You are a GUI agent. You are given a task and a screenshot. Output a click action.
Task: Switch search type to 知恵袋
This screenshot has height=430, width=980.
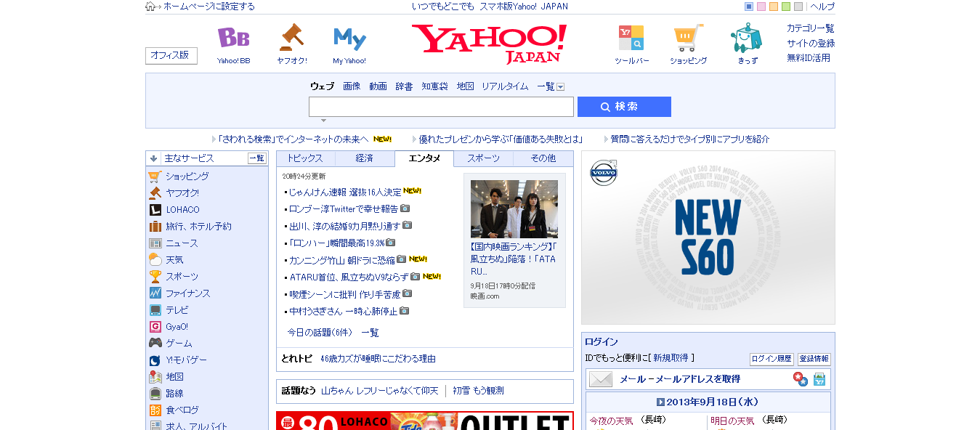click(434, 86)
